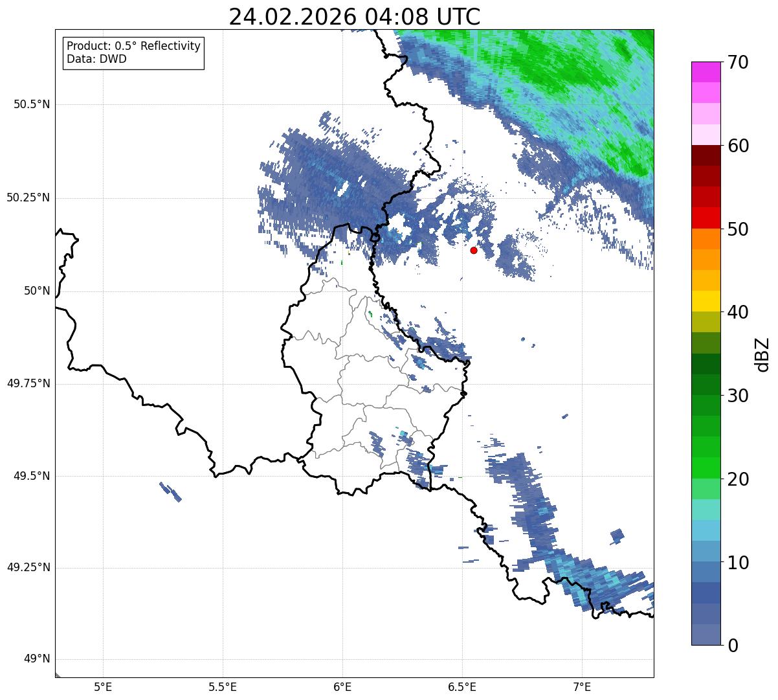Click the 50.25°N latitude label
Screen dimensions: 778x700
point(28,198)
